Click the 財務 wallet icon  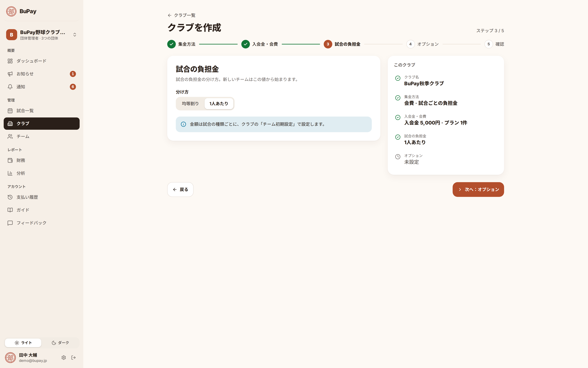[x=10, y=160]
